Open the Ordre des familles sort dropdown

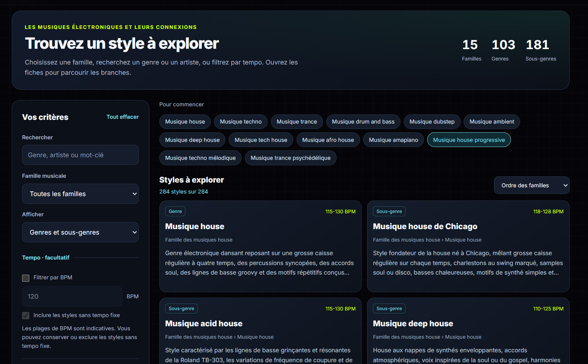(x=531, y=185)
